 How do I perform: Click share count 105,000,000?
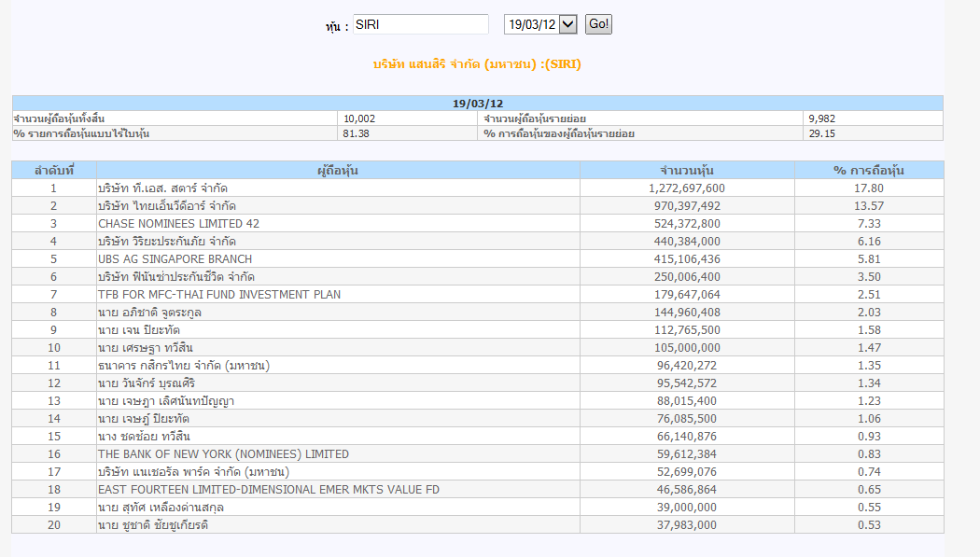(687, 348)
